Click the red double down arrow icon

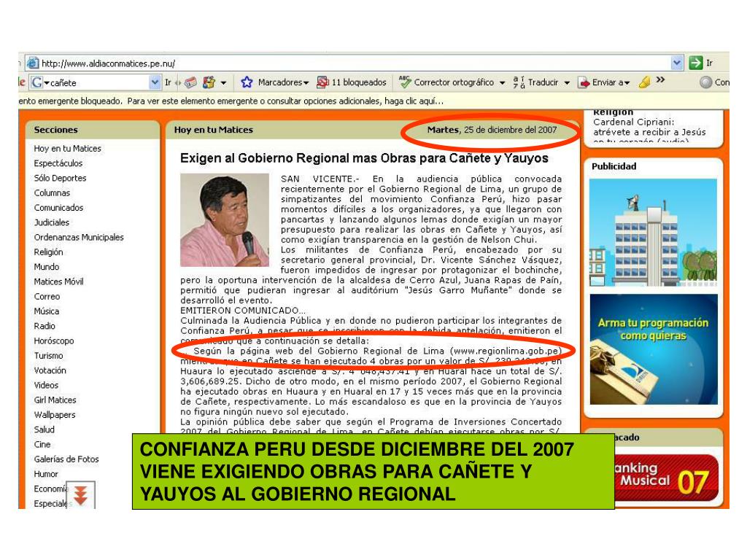[80, 495]
